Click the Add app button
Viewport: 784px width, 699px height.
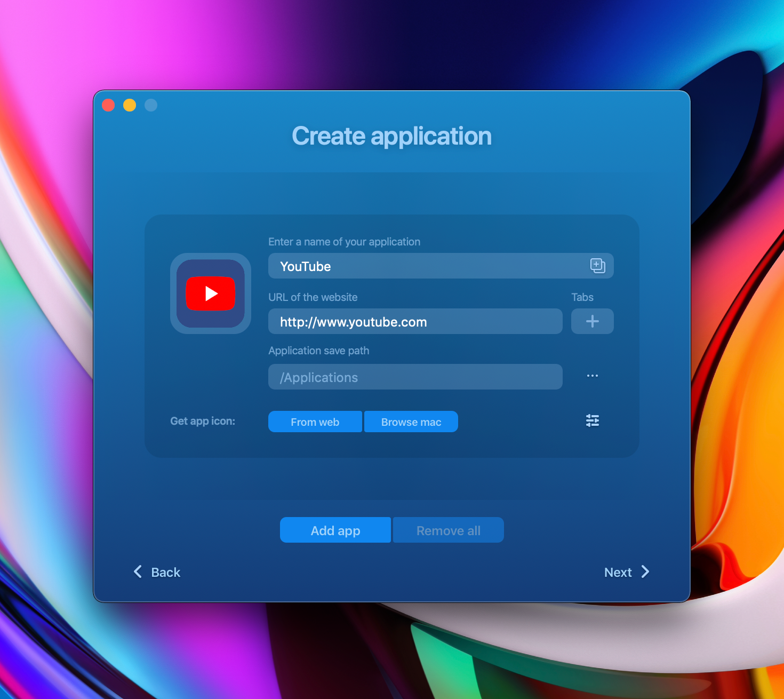click(335, 530)
